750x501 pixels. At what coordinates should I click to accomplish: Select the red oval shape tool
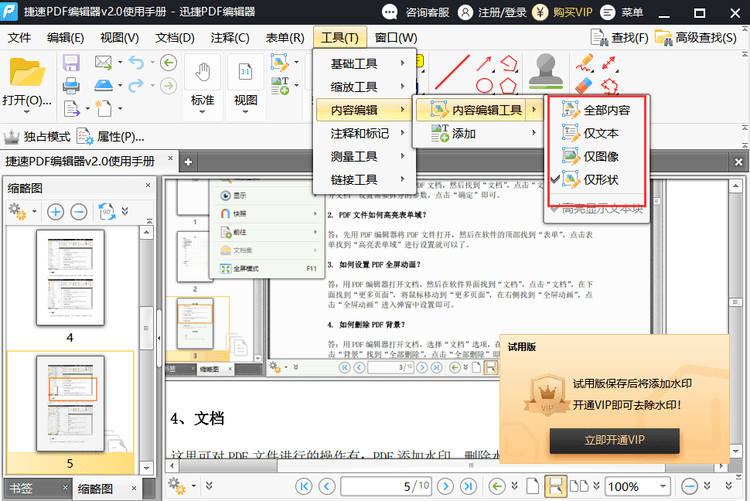(485, 86)
